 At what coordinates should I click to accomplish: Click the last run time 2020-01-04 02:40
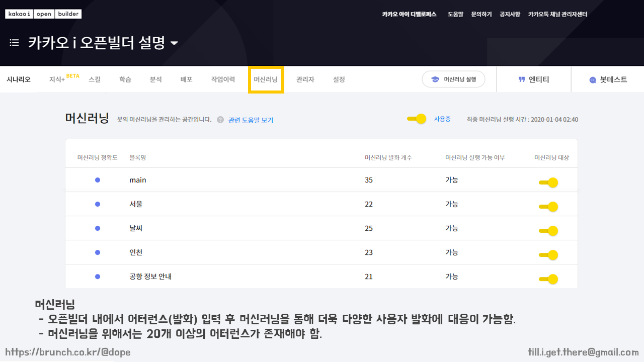pyautogui.click(x=554, y=120)
